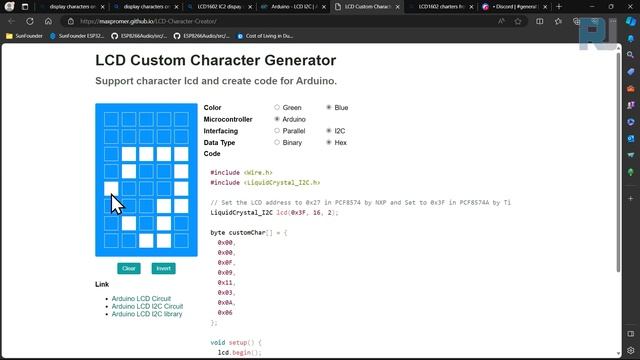Open the Cost of Living bookmark
640x360 pixels.
(265, 36)
